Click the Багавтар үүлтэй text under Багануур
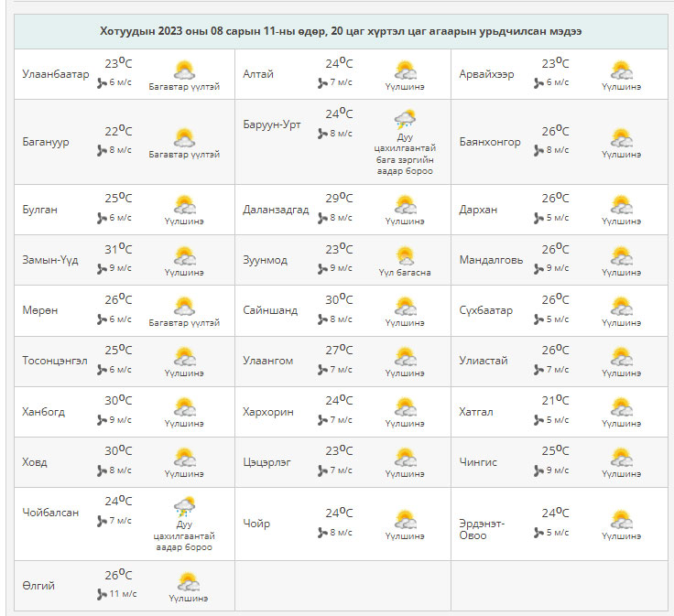The image size is (674, 616). [184, 155]
